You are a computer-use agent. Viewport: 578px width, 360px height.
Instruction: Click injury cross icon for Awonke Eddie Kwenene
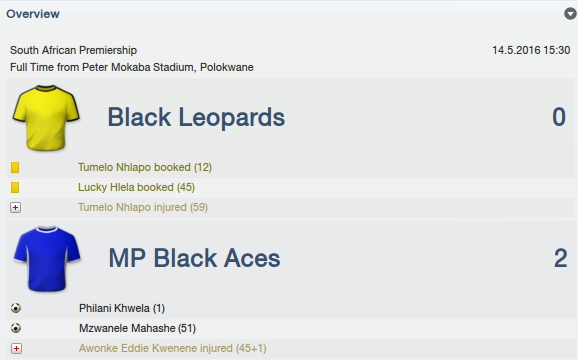point(16,348)
